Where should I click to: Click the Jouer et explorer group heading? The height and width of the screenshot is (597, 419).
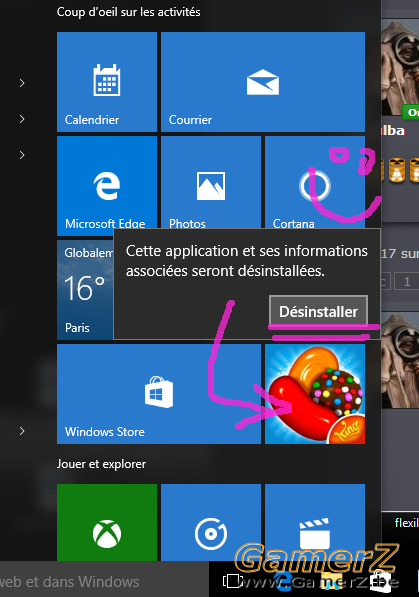pos(101,464)
